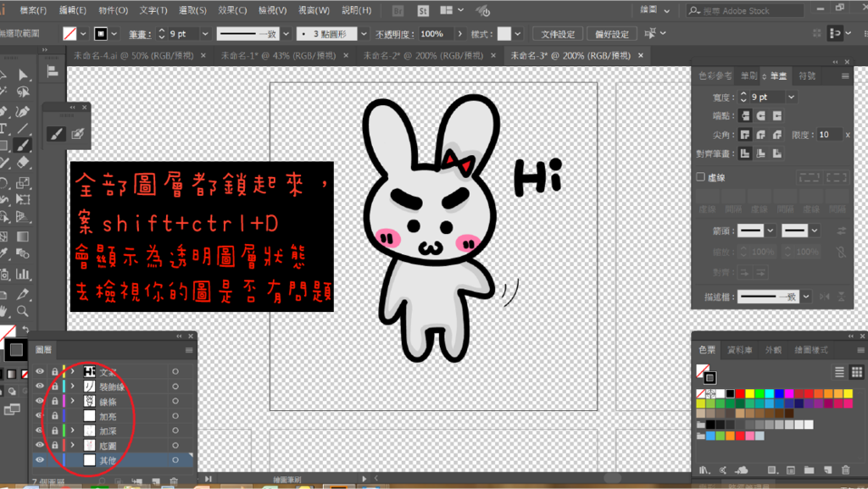
Task: Switch to the 色彩參考 panel tab
Action: coord(715,75)
